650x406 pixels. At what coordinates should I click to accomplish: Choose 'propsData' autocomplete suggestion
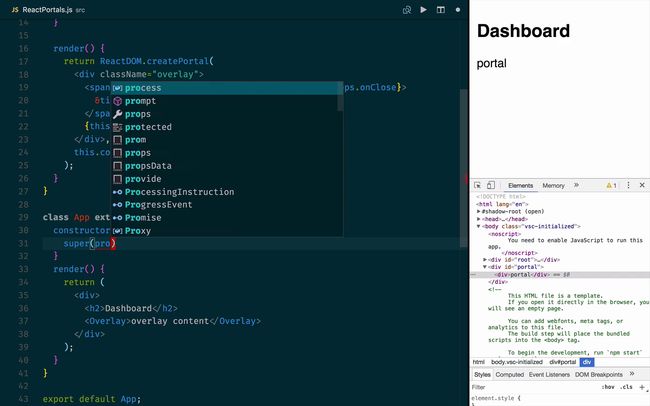(x=226, y=166)
